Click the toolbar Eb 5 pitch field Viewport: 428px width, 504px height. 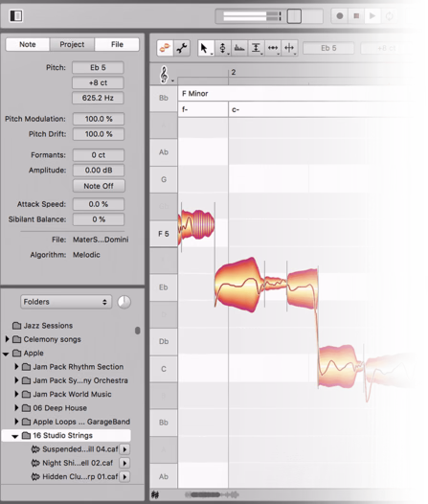(328, 48)
